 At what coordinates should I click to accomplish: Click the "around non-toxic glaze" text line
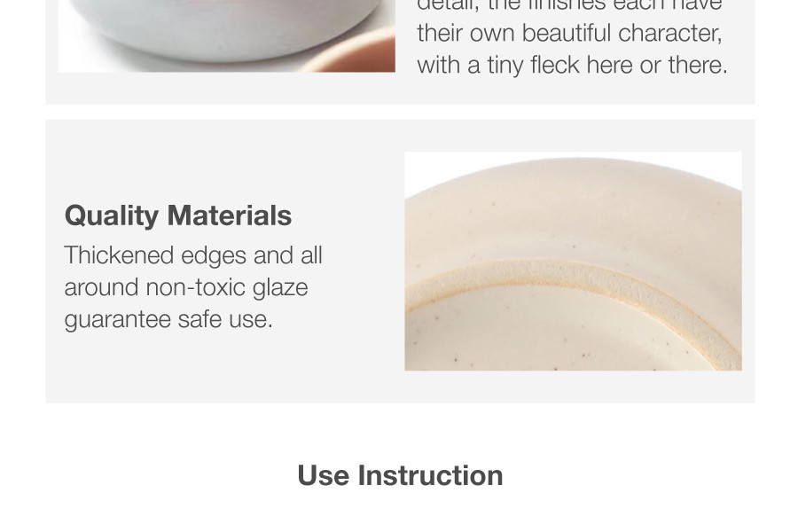coord(186,287)
